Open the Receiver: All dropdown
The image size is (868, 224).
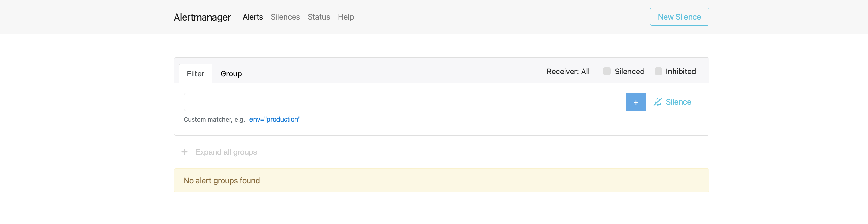[x=568, y=71]
